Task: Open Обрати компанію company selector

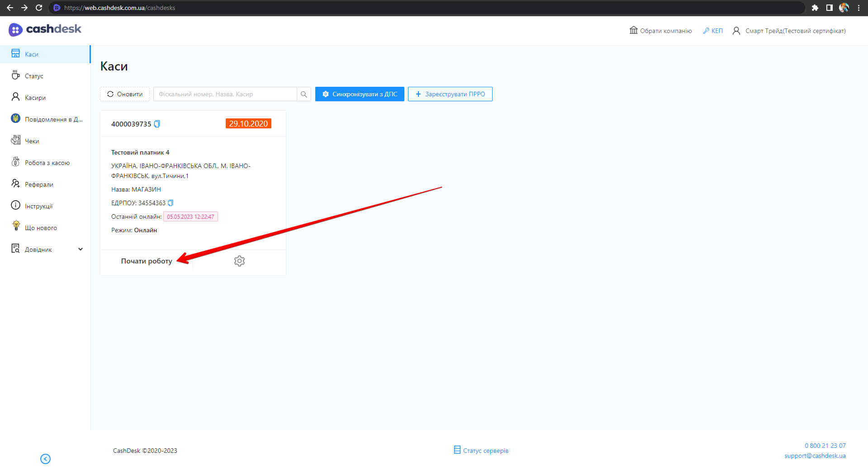Action: coord(661,31)
